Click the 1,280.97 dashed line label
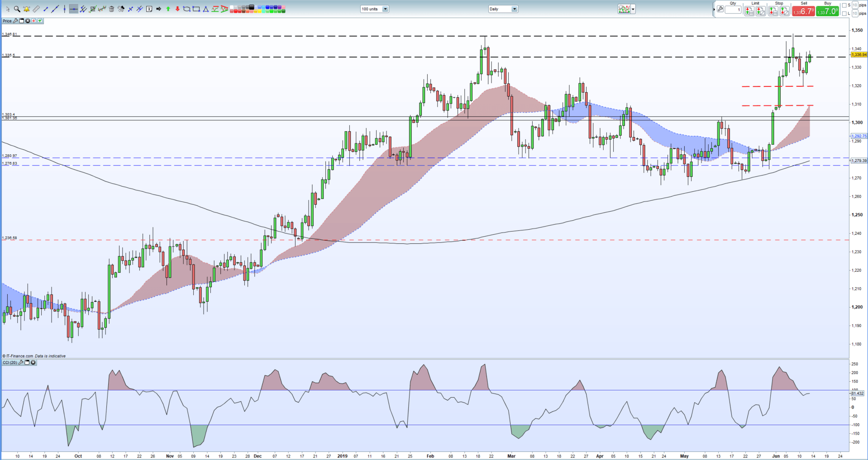This screenshot has width=868, height=460. [10, 156]
